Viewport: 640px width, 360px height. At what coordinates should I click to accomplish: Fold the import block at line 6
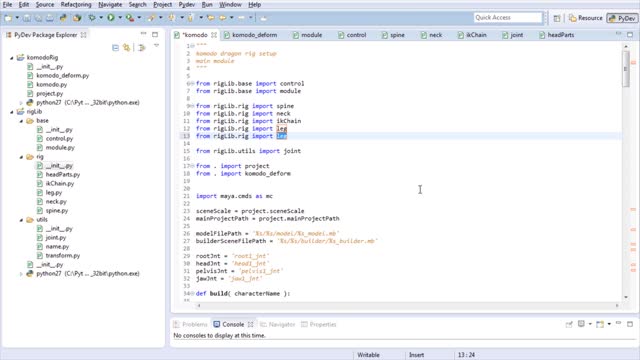pos(192,84)
